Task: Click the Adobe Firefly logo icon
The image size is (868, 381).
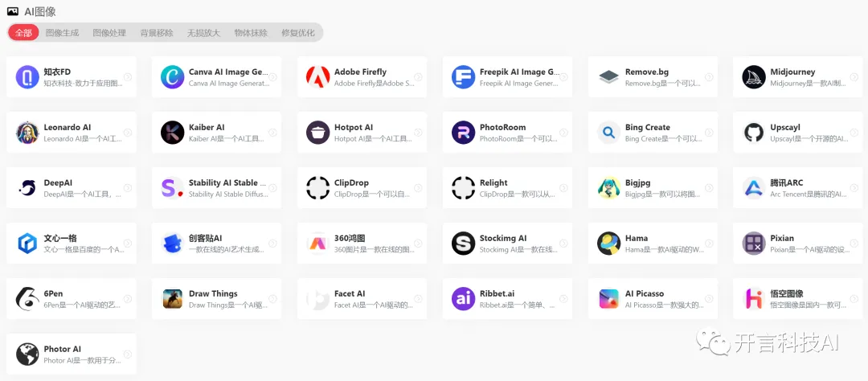Action: (317, 77)
